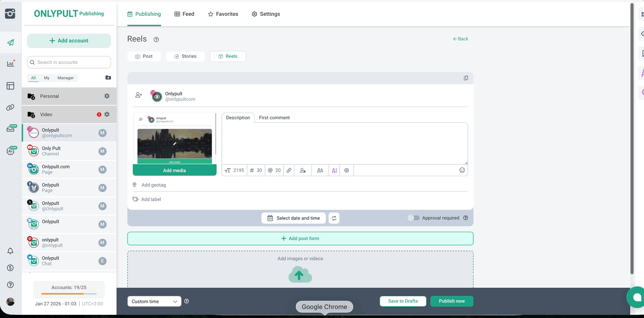644x318 pixels.
Task: Click the copy icon above post form
Action: 466,78
